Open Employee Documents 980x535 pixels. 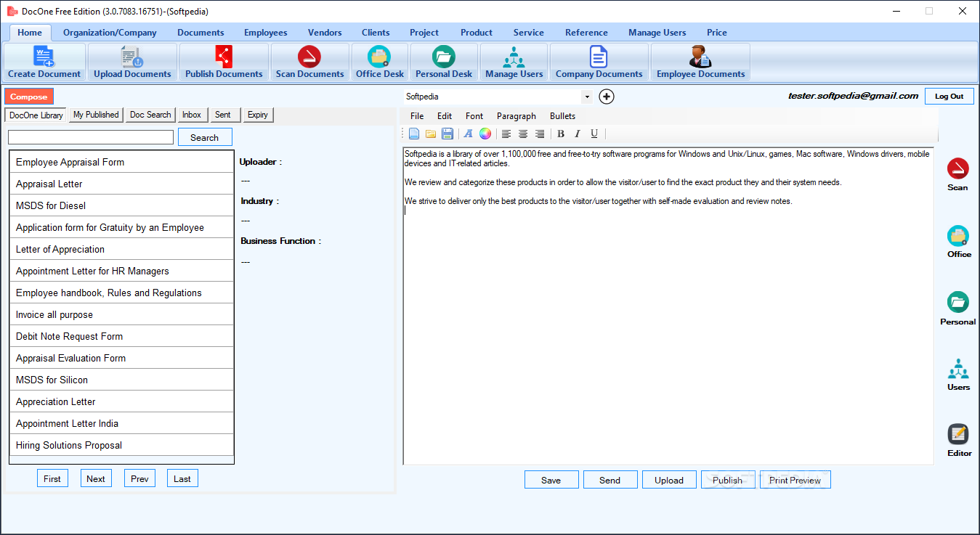click(700, 62)
